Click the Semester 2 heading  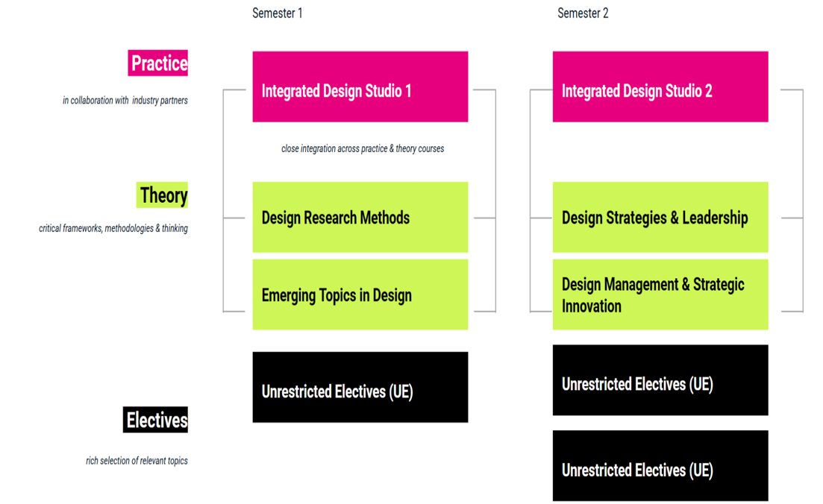pyautogui.click(x=583, y=13)
